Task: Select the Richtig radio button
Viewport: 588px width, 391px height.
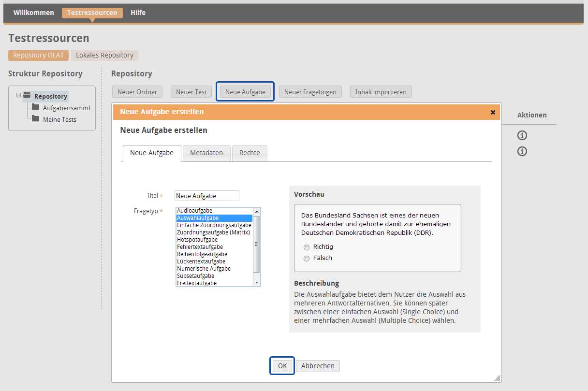Action: 307,247
